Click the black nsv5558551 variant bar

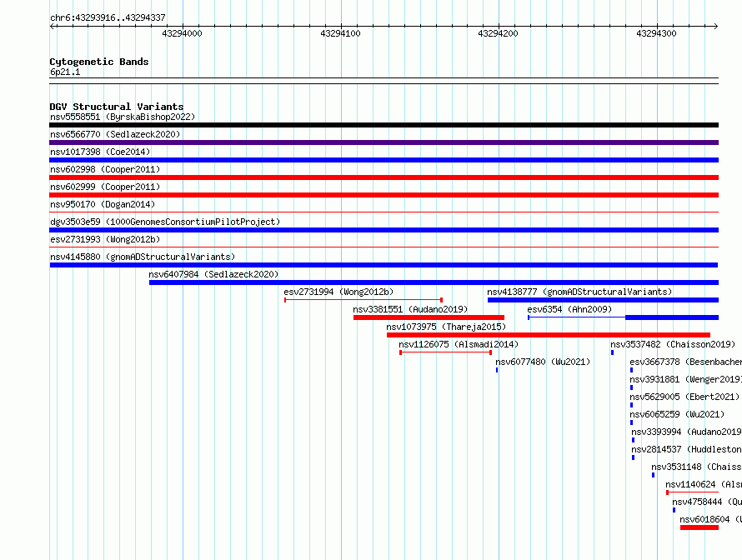[x=384, y=125]
